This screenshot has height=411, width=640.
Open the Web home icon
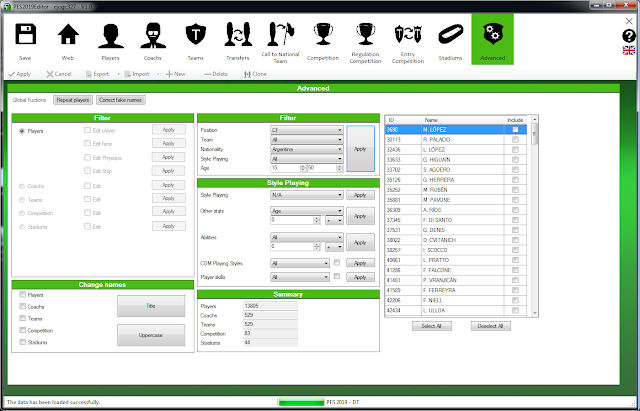[x=68, y=35]
